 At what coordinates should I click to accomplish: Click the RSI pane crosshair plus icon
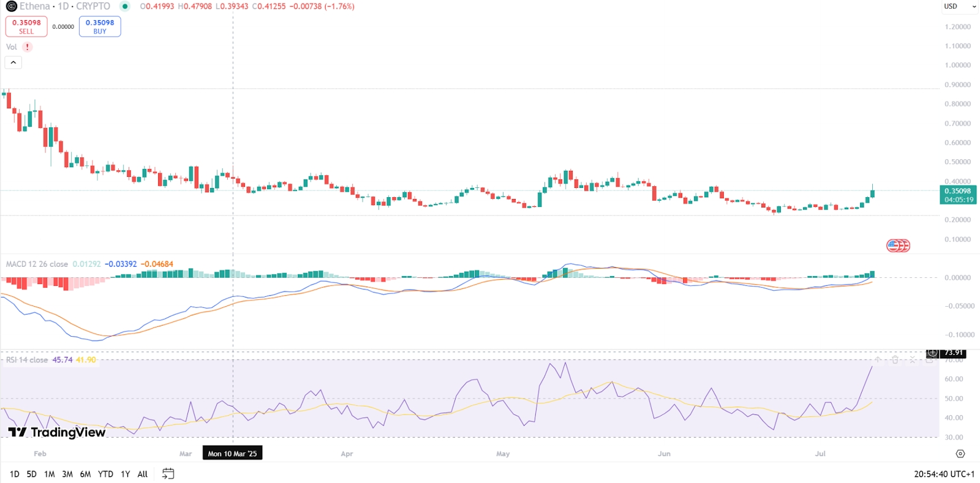point(932,353)
